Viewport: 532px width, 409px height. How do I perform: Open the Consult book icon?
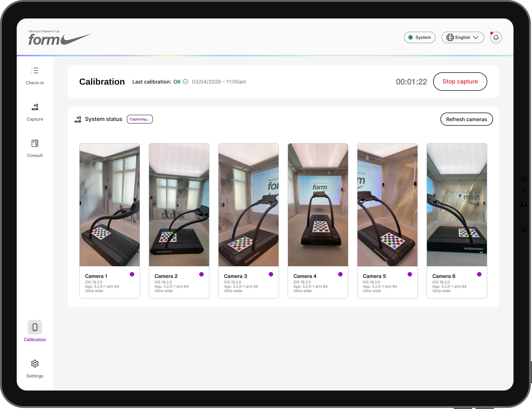(x=35, y=143)
